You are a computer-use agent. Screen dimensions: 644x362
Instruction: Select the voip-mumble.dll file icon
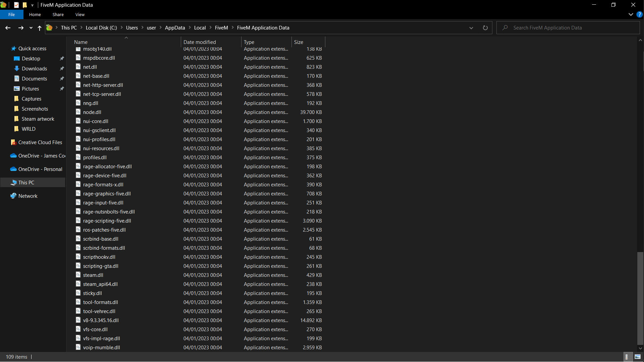(78, 347)
